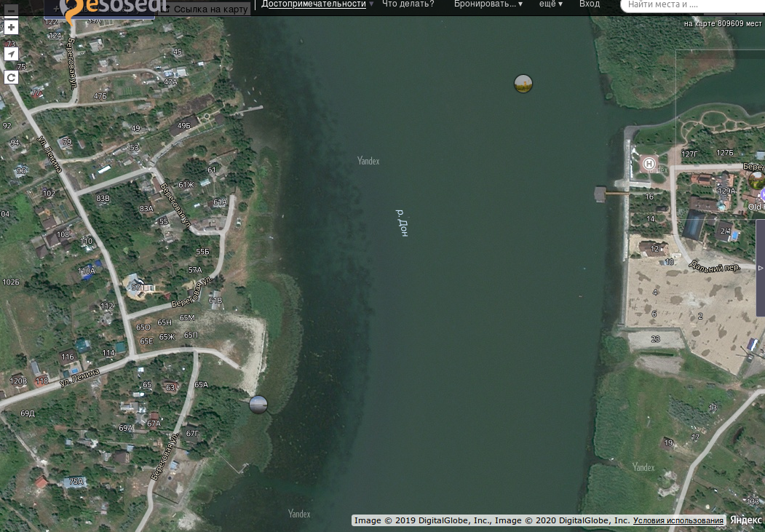Click house number 65М

pos(187,317)
